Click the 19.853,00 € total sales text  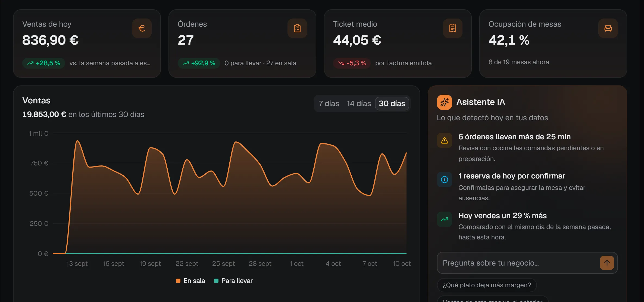tap(44, 114)
